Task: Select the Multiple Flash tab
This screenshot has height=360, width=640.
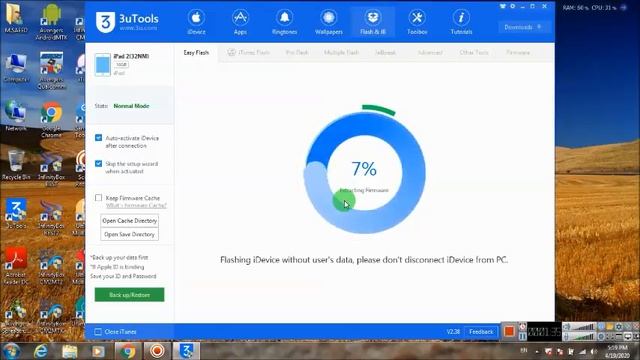Action: (x=341, y=52)
